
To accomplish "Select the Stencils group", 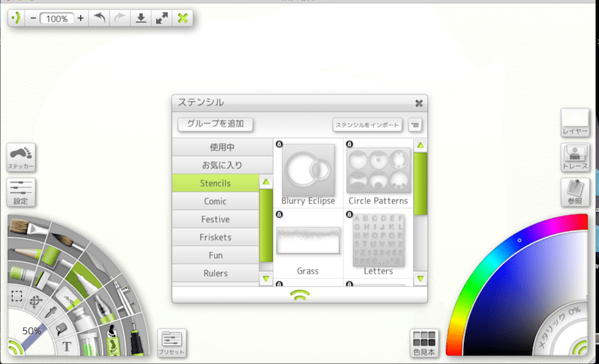I will coord(216,184).
